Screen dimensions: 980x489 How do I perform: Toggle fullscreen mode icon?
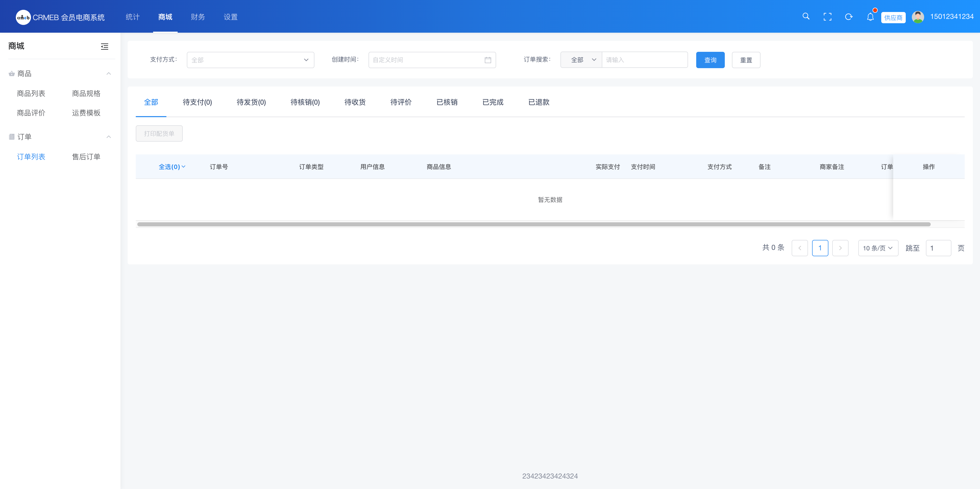click(x=827, y=17)
